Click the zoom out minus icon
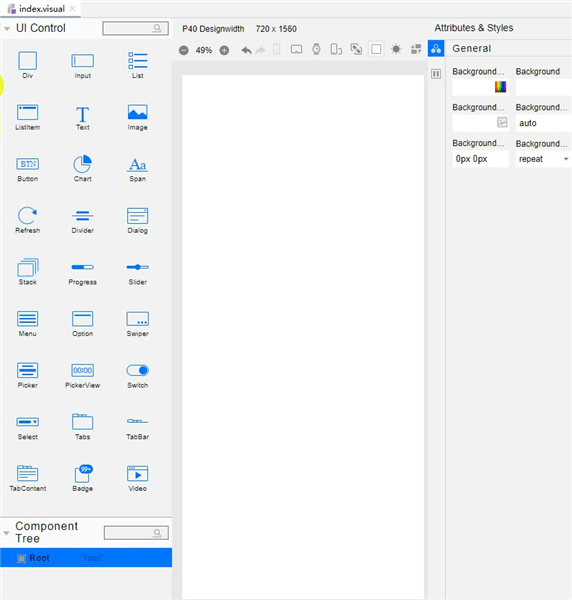 (x=184, y=50)
